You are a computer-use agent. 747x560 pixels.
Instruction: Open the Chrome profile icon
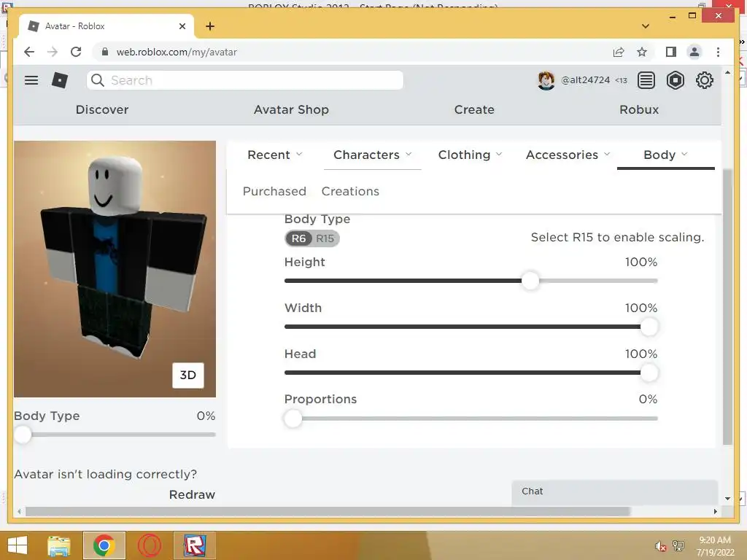(x=694, y=52)
